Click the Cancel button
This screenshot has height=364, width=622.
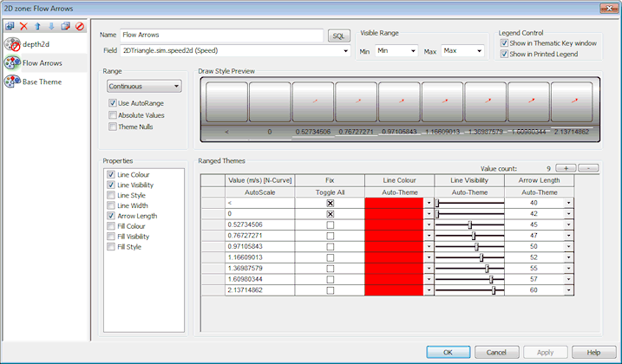pyautogui.click(x=497, y=352)
